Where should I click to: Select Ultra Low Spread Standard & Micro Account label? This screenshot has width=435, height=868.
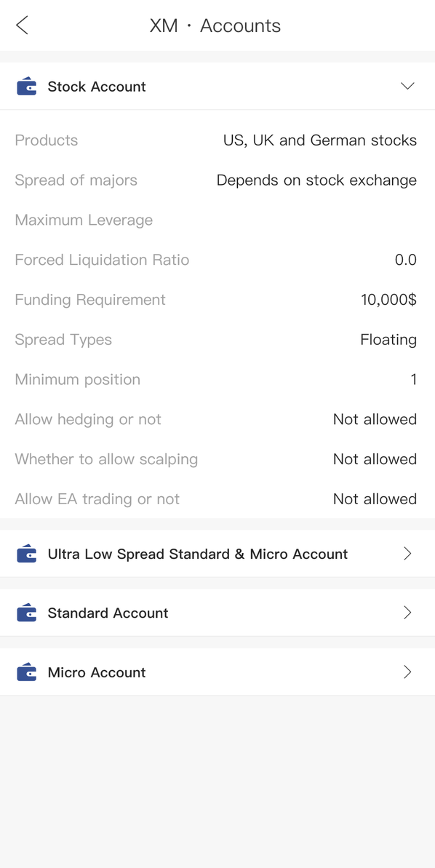(x=198, y=554)
